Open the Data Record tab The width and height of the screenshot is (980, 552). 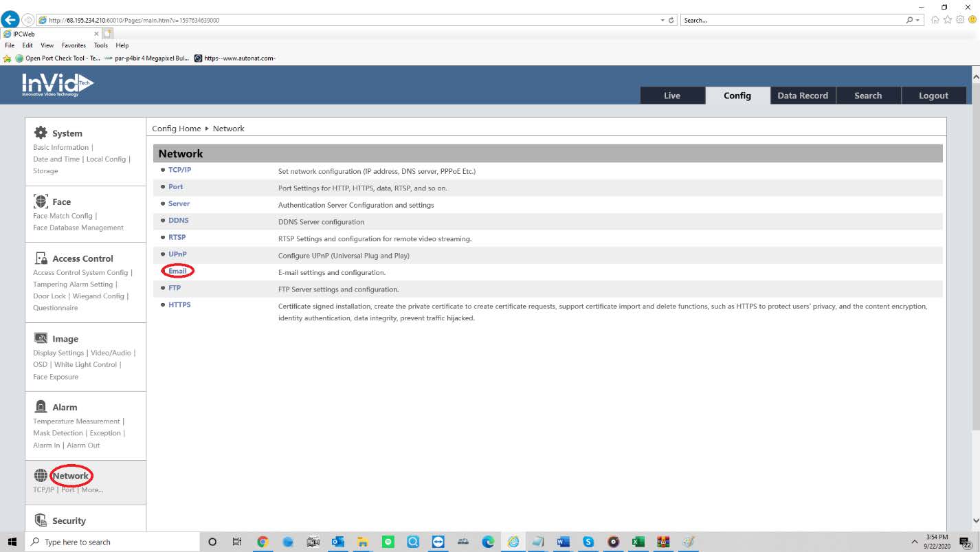[802, 96]
